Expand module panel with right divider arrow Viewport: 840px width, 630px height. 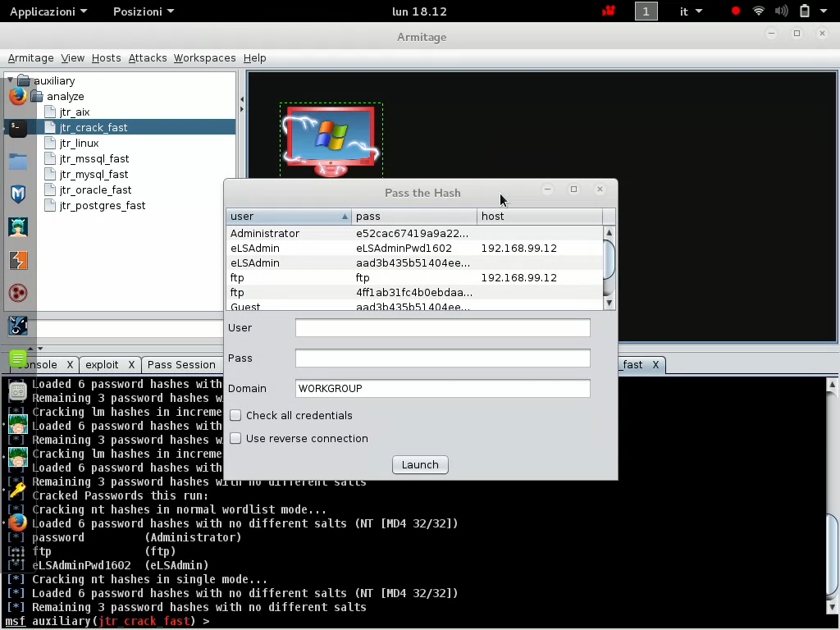[x=242, y=109]
